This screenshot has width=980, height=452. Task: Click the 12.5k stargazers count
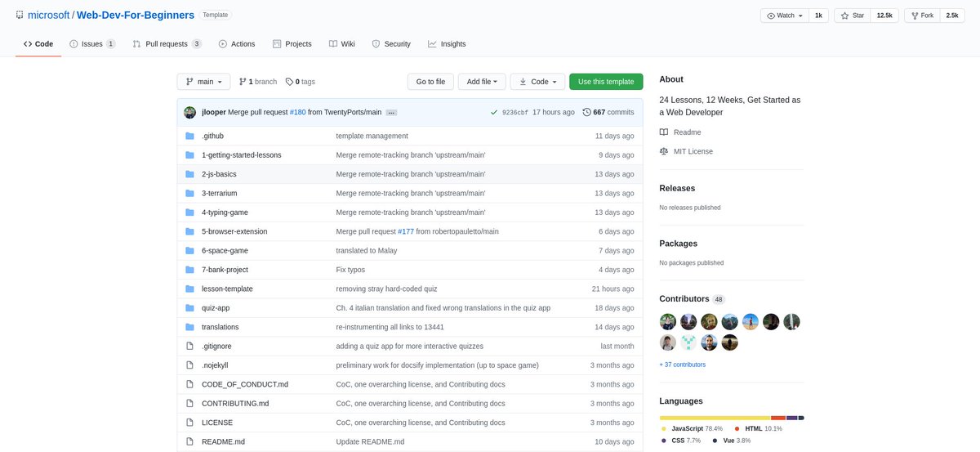[884, 16]
